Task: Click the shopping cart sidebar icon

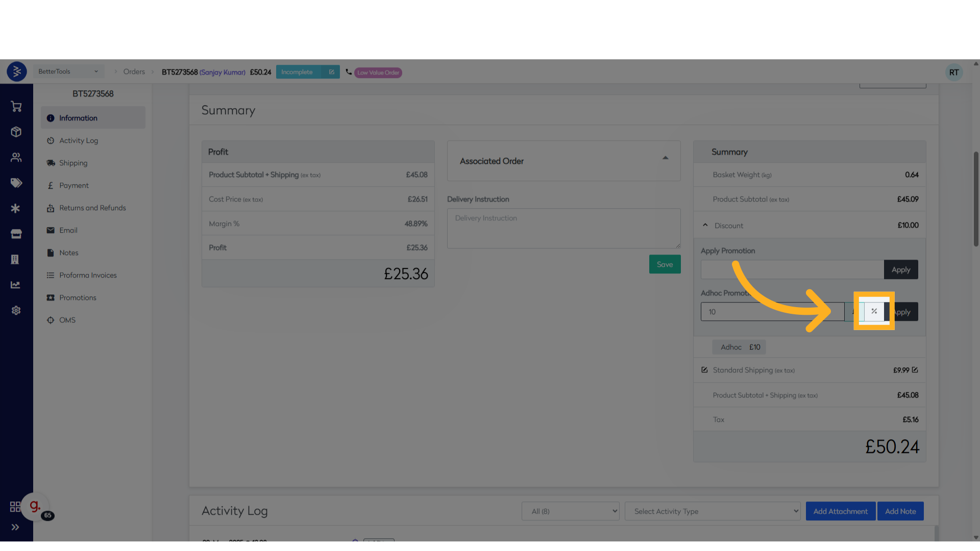Action: 16,107
